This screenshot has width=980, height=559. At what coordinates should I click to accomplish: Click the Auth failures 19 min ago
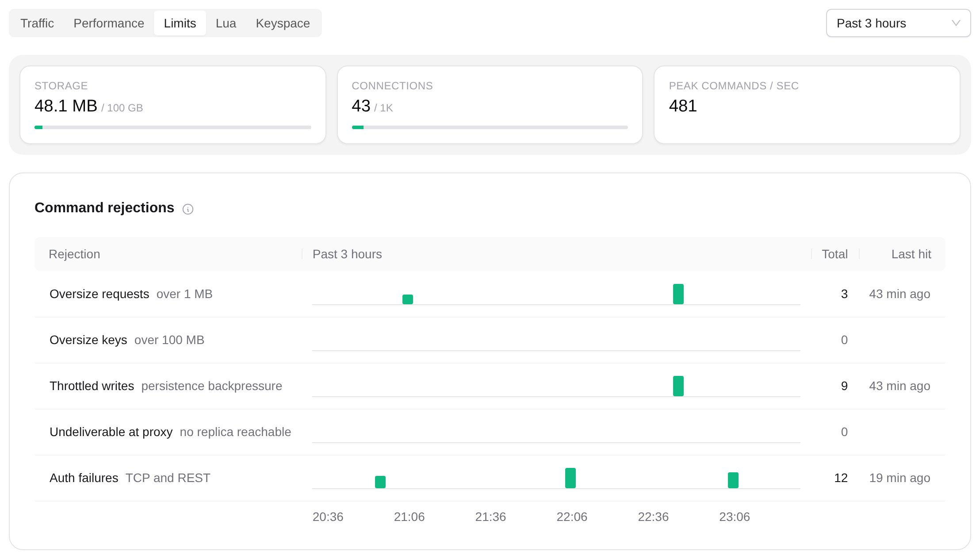pyautogui.click(x=900, y=478)
